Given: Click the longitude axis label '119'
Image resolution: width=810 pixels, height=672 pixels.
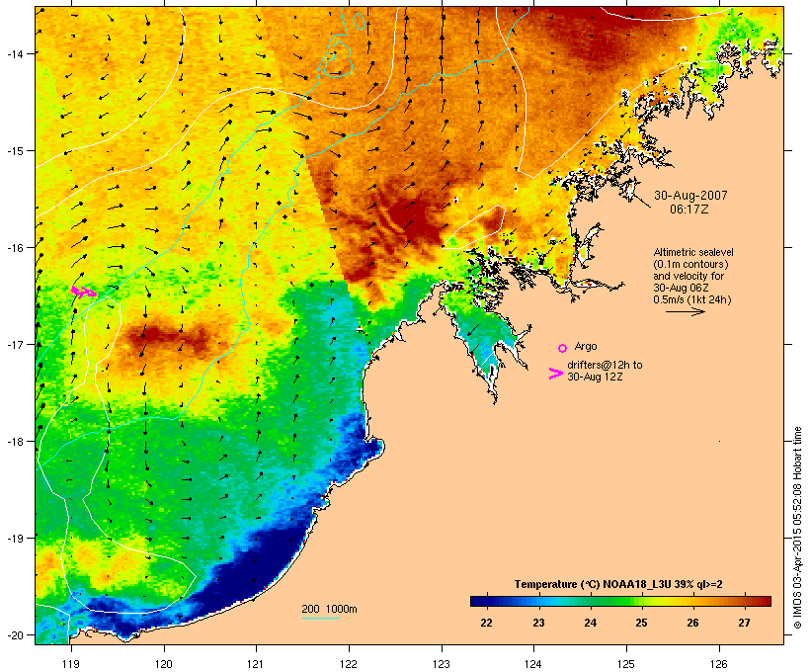Looking at the screenshot, I should coord(71,664).
